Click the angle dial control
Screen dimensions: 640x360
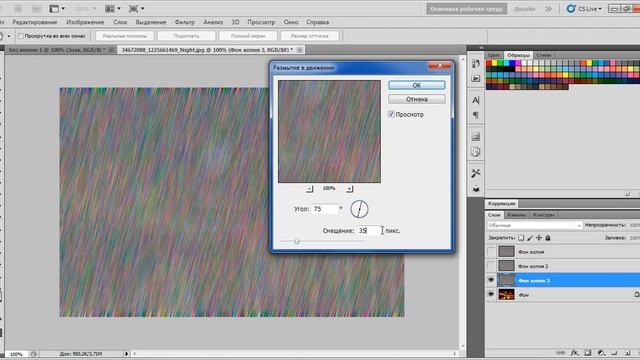359,209
